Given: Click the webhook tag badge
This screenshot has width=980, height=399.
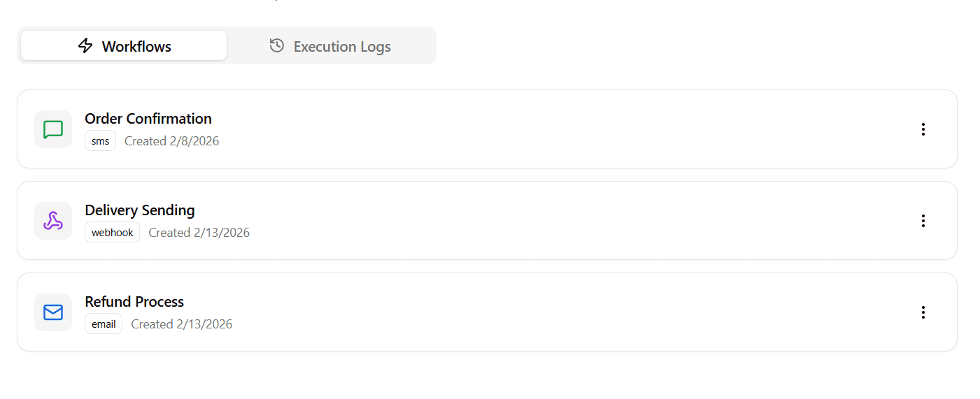Looking at the screenshot, I should pos(113,233).
